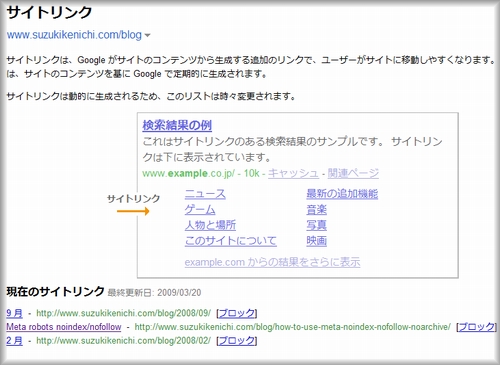Click the 音楽 sample sitelink
Image resolution: width=500 pixels, height=365 pixels.
pyautogui.click(x=316, y=210)
